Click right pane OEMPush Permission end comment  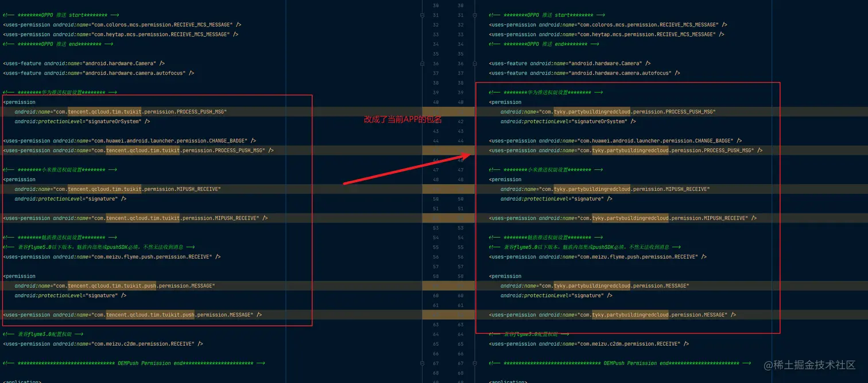click(620, 363)
